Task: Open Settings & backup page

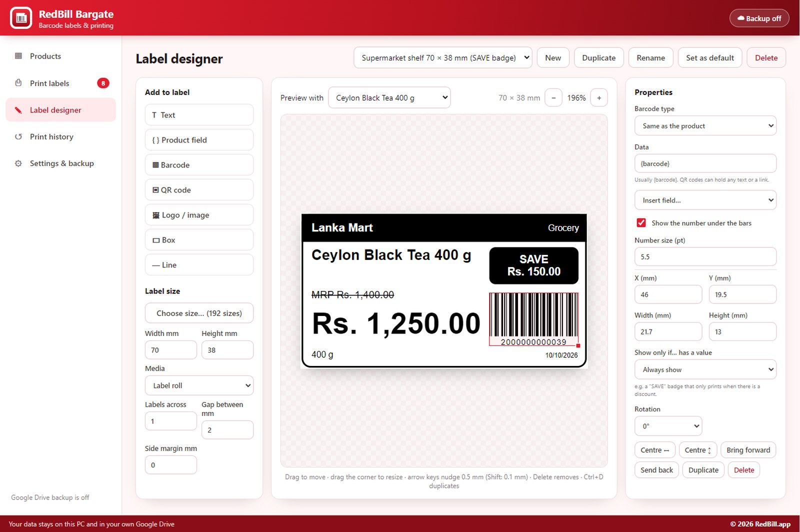Action: (60, 163)
